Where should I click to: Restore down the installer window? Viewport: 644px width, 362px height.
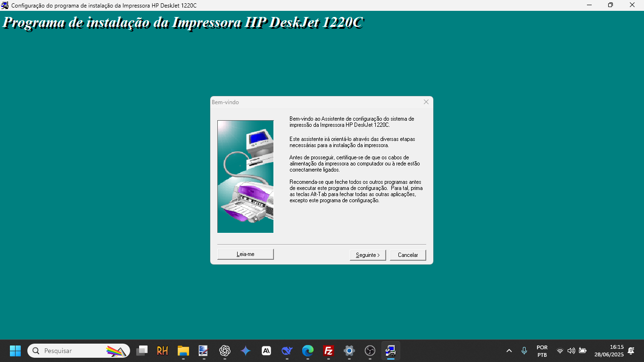pos(611,5)
